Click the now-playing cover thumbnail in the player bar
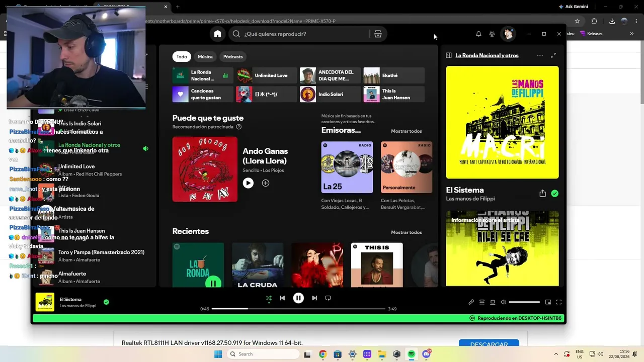Image resolution: width=644 pixels, height=362 pixels. pyautogui.click(x=45, y=302)
